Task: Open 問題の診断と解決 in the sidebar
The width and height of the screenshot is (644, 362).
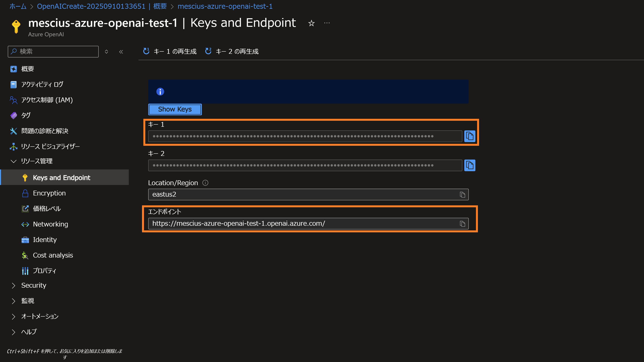Action: pos(64,131)
